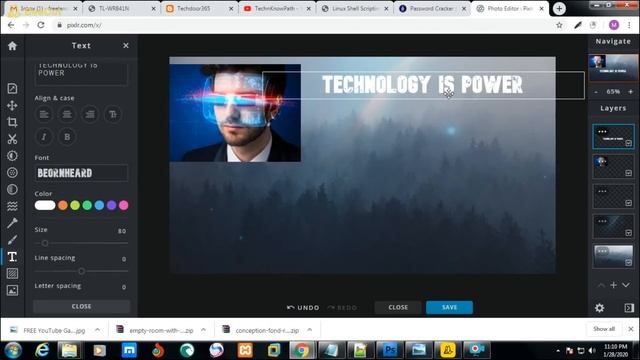
Task: Click the Line spacing slider handle
Action: (x=82, y=271)
